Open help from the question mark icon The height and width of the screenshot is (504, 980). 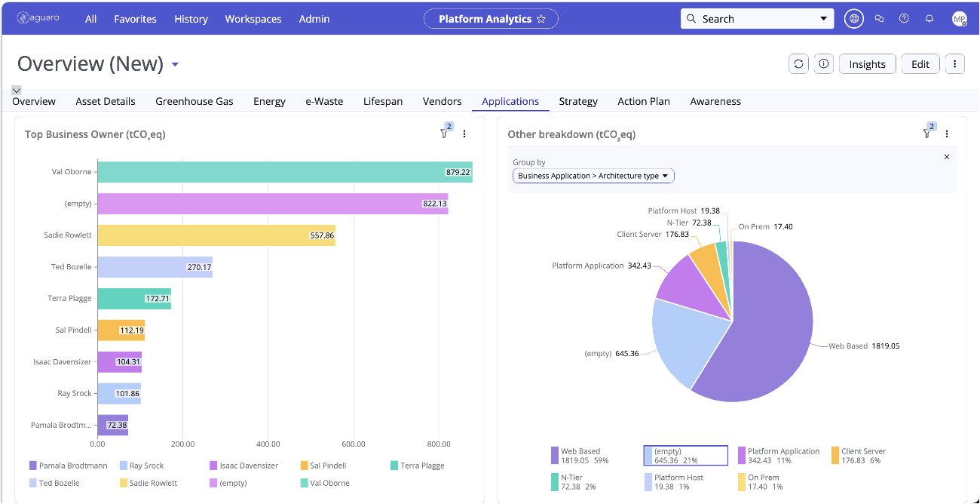(904, 18)
